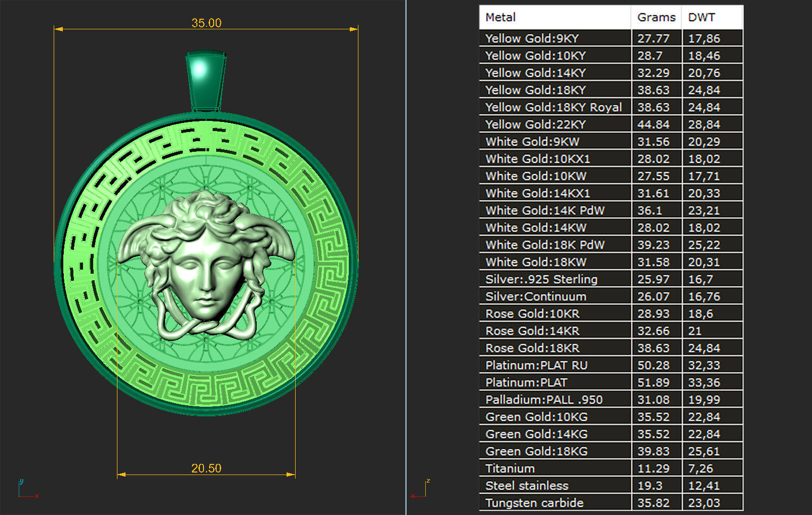This screenshot has height=515, width=812.
Task: Select the Green Gold:10KG row
Action: click(611, 417)
